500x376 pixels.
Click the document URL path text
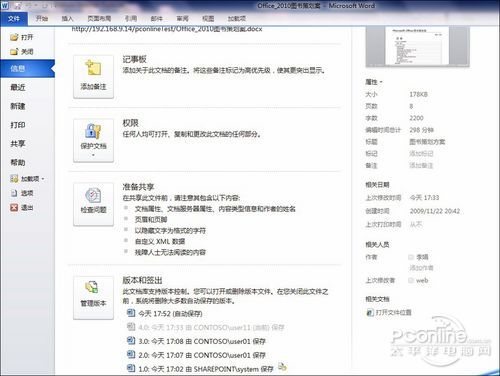[x=167, y=29]
